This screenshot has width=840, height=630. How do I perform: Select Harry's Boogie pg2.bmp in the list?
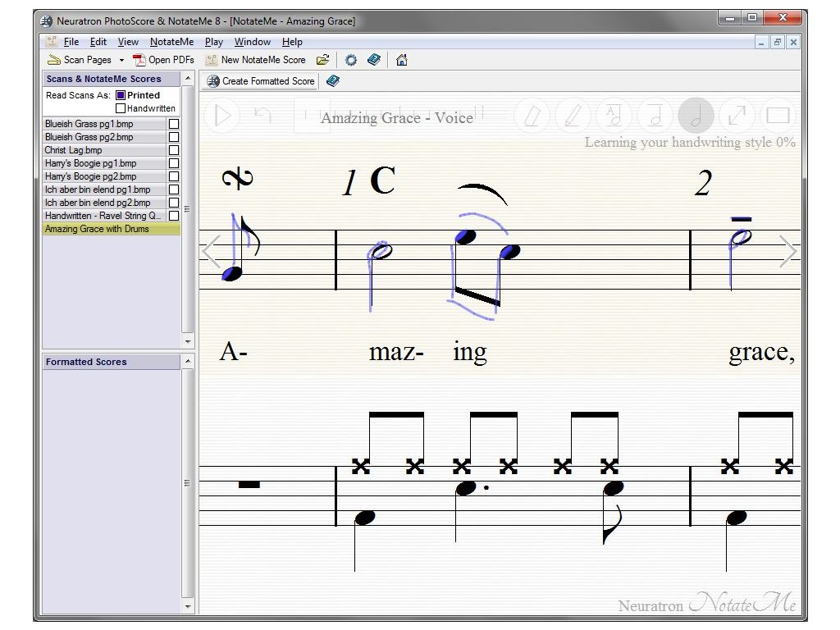point(104,176)
